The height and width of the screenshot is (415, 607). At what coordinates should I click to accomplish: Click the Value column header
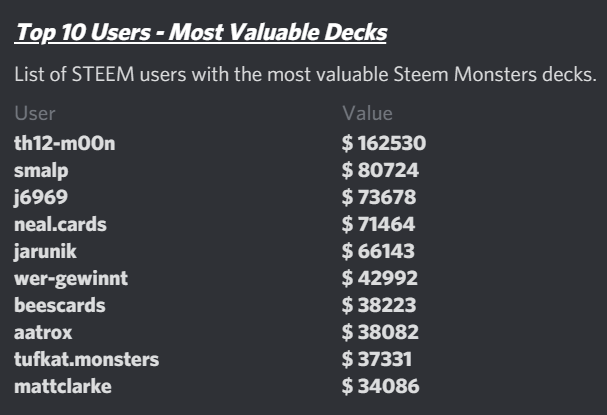(367, 113)
